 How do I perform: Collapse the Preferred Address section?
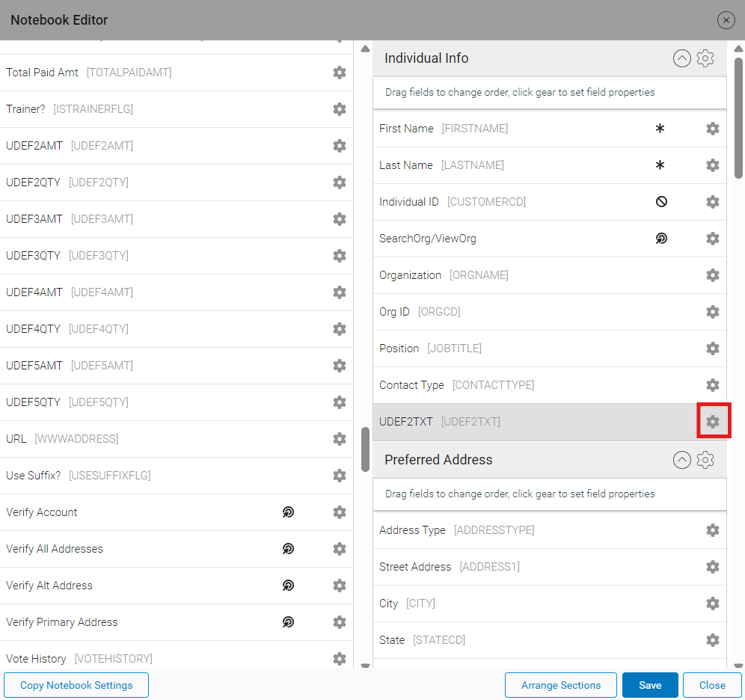pyautogui.click(x=681, y=460)
